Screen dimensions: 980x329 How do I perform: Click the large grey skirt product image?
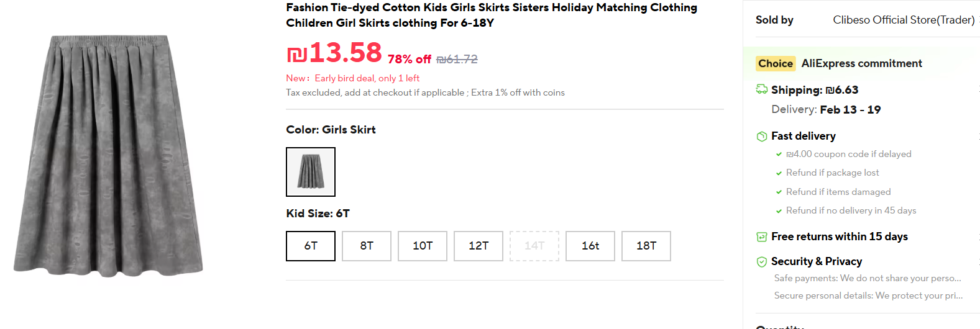(109, 155)
